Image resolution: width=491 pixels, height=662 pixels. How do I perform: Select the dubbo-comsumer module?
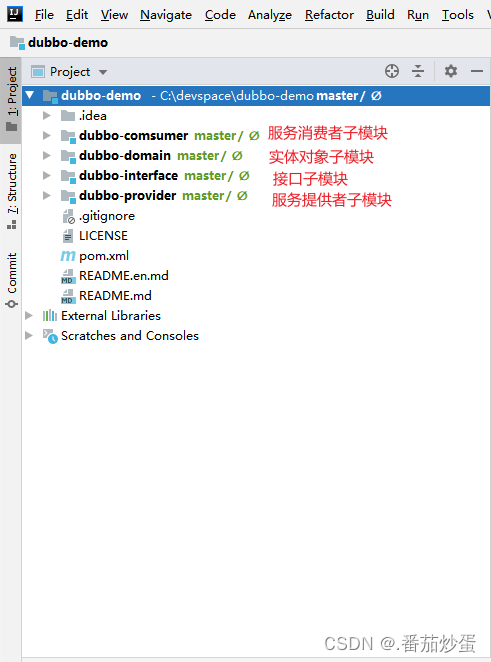(133, 136)
